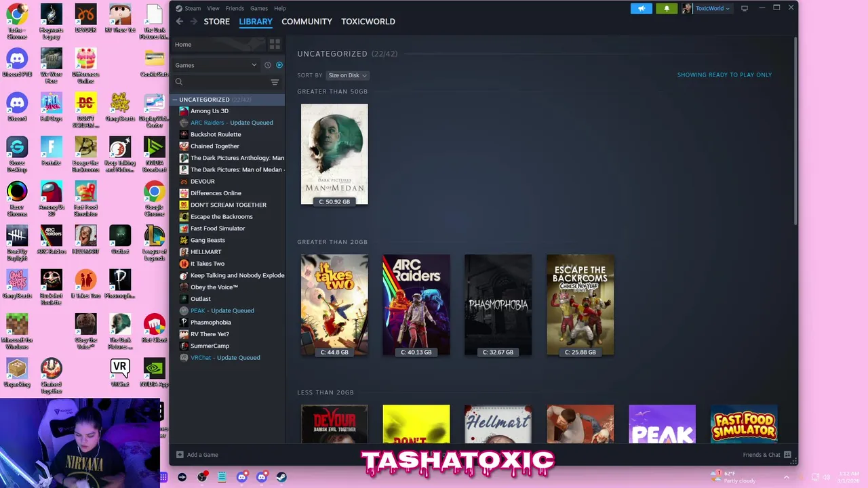868x488 pixels.
Task: Open the Friends menu
Action: point(235,8)
